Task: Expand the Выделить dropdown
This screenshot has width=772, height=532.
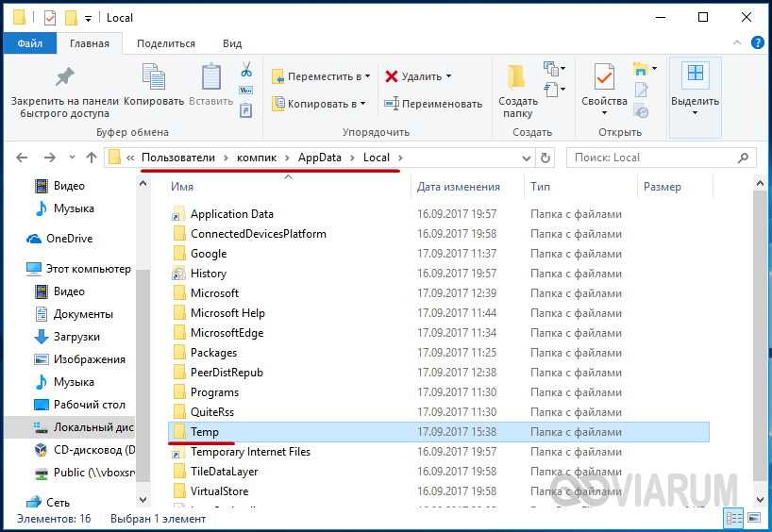Action: click(695, 113)
